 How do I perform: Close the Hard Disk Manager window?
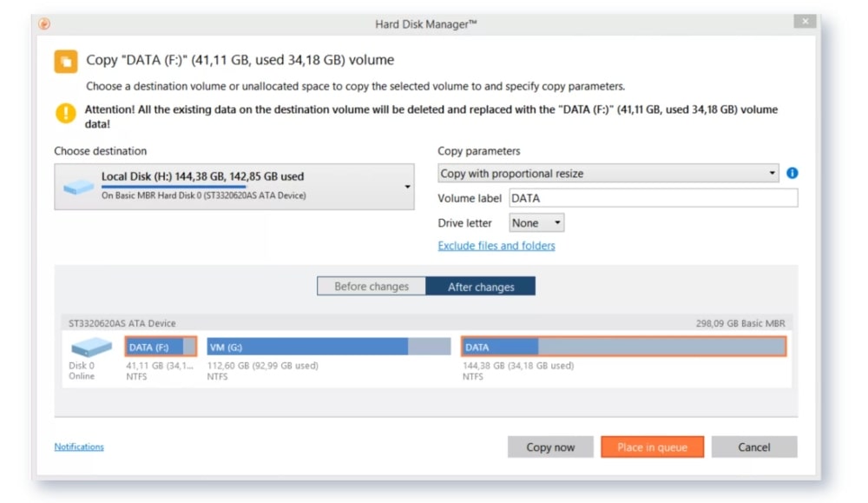[806, 22]
